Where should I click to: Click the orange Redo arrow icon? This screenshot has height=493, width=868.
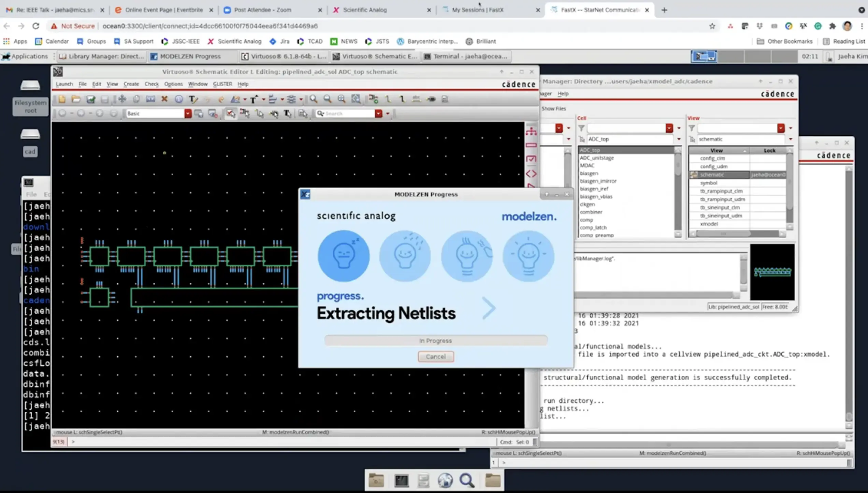point(221,99)
